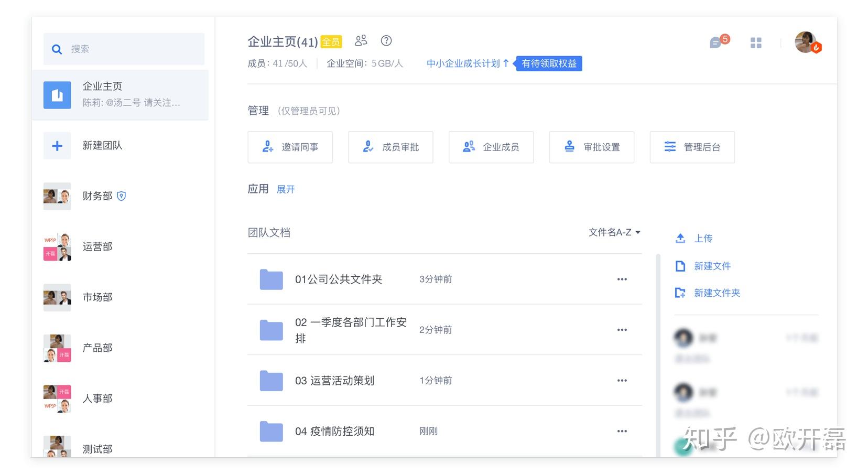
Task: Open the 文件名A-Z sort dropdown
Action: coord(614,232)
